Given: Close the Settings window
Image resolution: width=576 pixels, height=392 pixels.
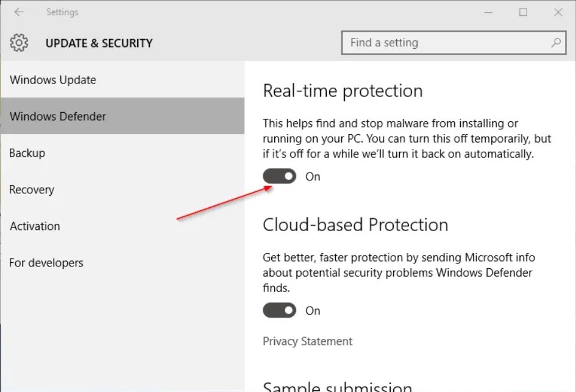Looking at the screenshot, I should tap(558, 12).
